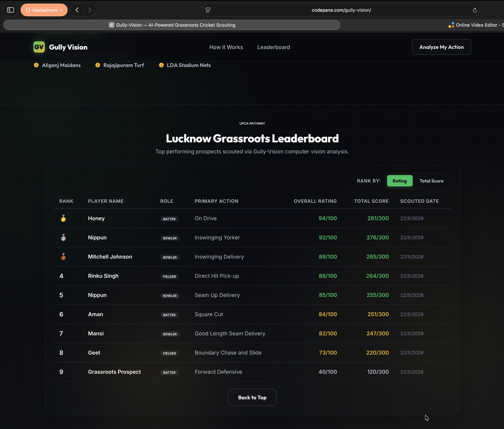504x429 pixels.
Task: Click the info icon next to Aliganj Maidans
Action: 36,65
